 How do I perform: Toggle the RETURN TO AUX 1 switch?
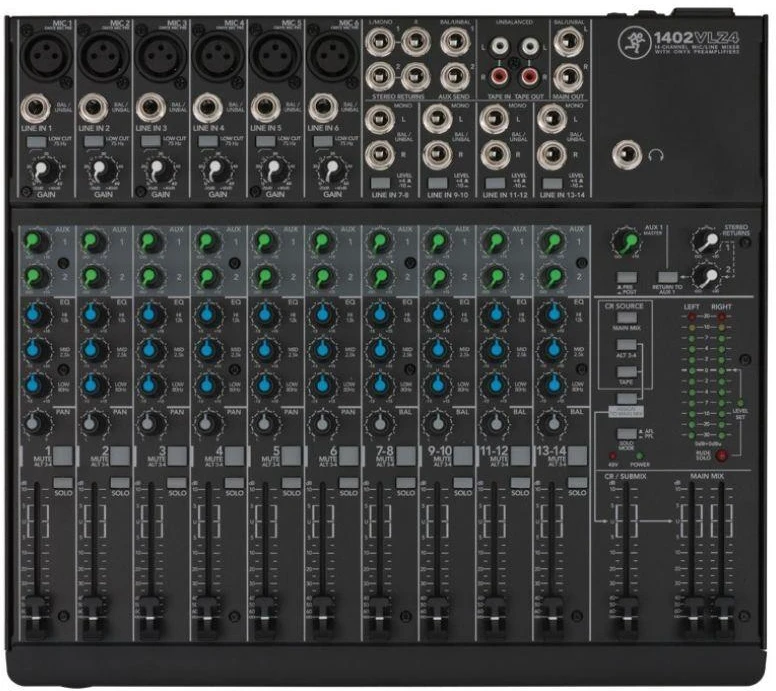667,277
